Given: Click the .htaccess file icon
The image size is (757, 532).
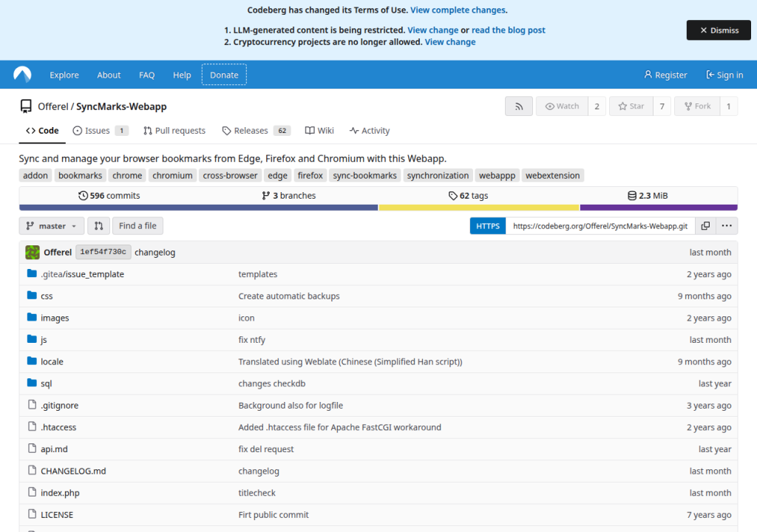Looking at the screenshot, I should click(x=32, y=426).
